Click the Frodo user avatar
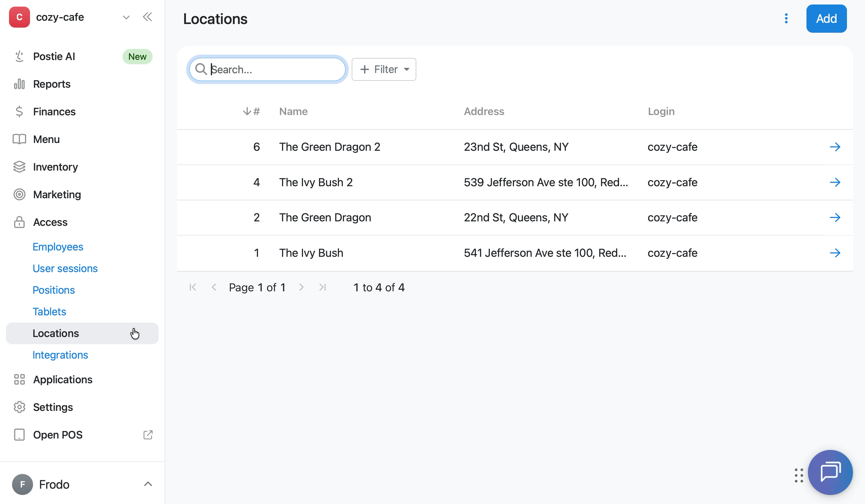Image resolution: width=865 pixels, height=504 pixels. tap(22, 484)
